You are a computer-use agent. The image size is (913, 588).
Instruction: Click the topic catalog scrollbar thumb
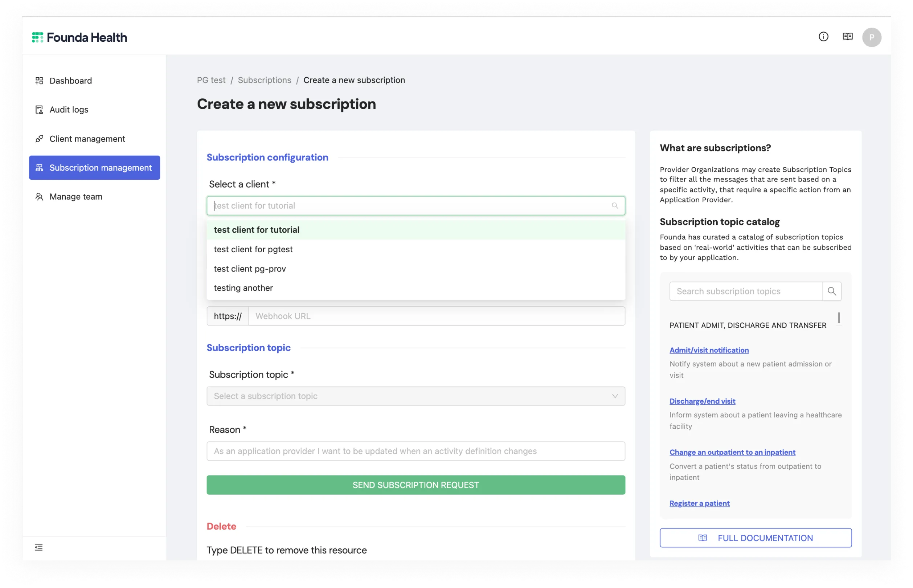pos(838,318)
